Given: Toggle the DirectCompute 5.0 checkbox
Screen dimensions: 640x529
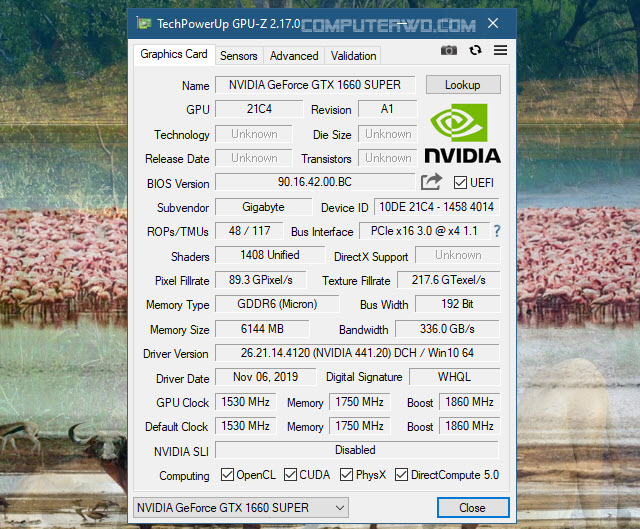Looking at the screenshot, I should click(401, 474).
